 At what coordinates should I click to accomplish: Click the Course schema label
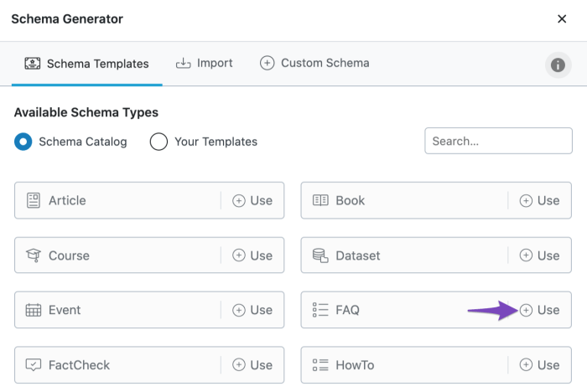(x=70, y=255)
